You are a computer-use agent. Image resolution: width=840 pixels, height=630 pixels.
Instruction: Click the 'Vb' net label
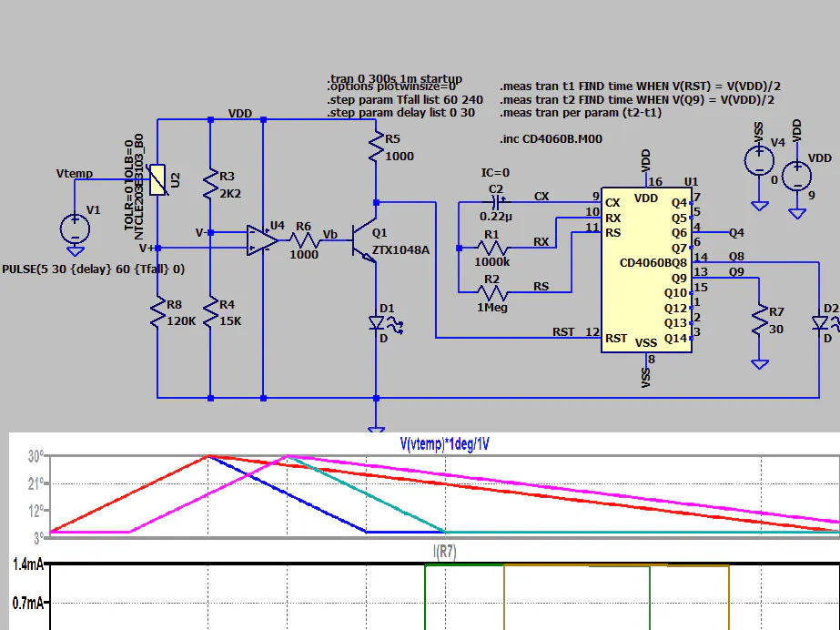[x=330, y=234]
